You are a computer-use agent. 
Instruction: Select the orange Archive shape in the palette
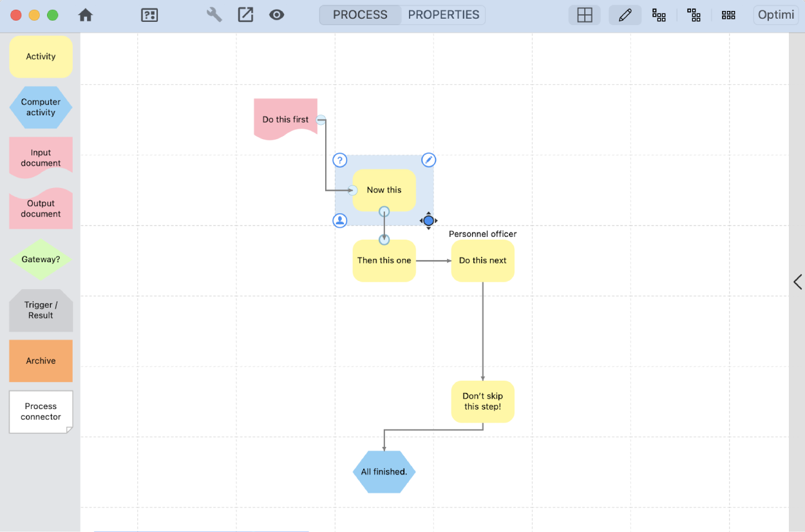[41, 361]
